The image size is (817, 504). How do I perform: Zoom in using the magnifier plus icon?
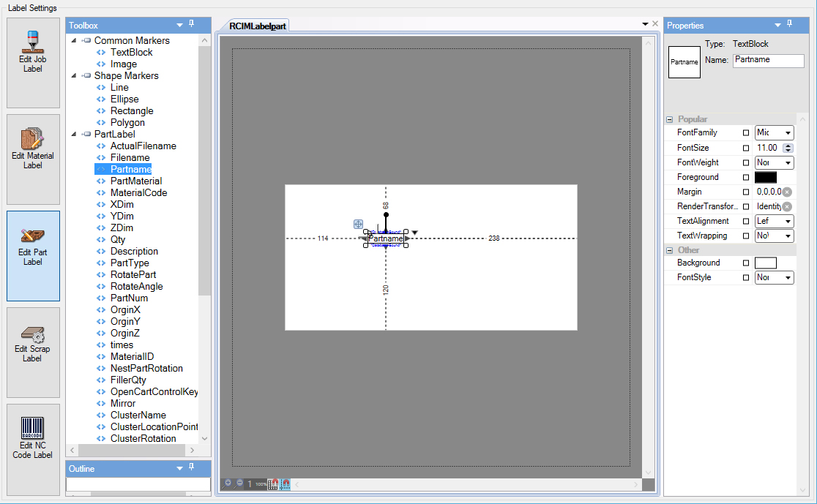(228, 483)
